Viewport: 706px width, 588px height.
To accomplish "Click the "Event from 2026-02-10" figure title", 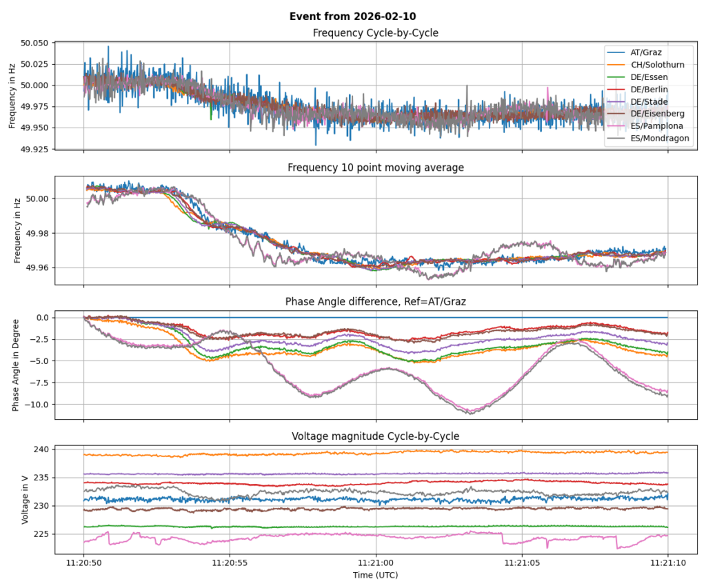I will (x=352, y=16).
